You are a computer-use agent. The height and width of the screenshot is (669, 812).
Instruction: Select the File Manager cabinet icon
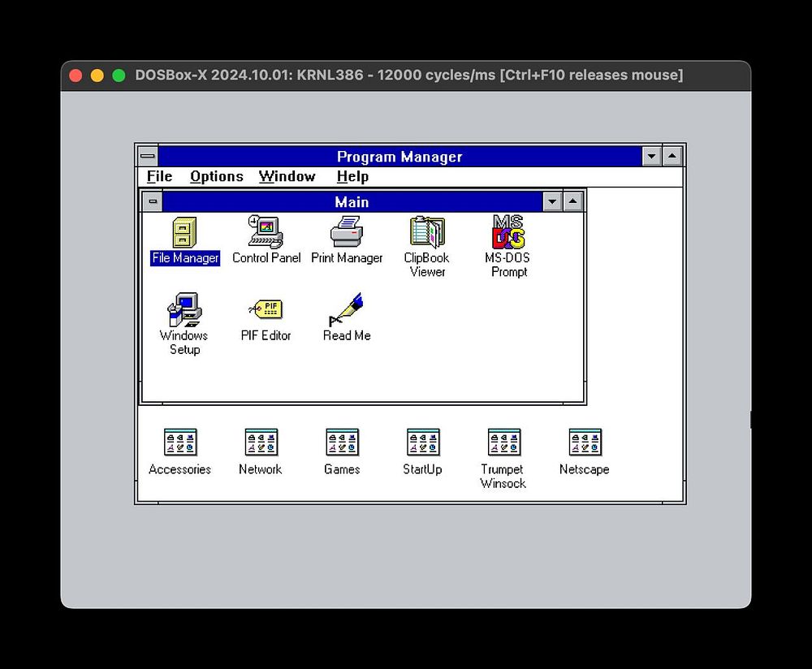(x=184, y=232)
